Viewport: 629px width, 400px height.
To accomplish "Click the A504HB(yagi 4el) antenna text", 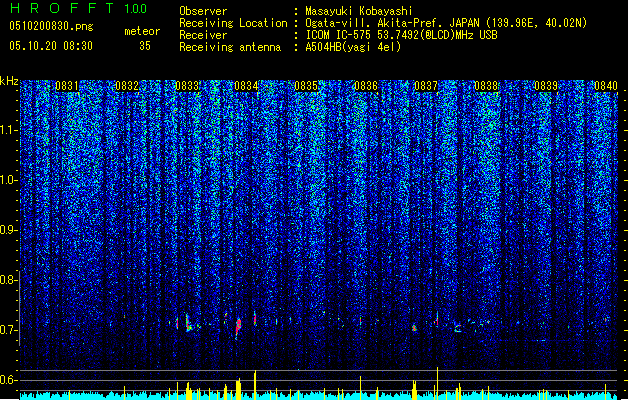I will tap(353, 47).
